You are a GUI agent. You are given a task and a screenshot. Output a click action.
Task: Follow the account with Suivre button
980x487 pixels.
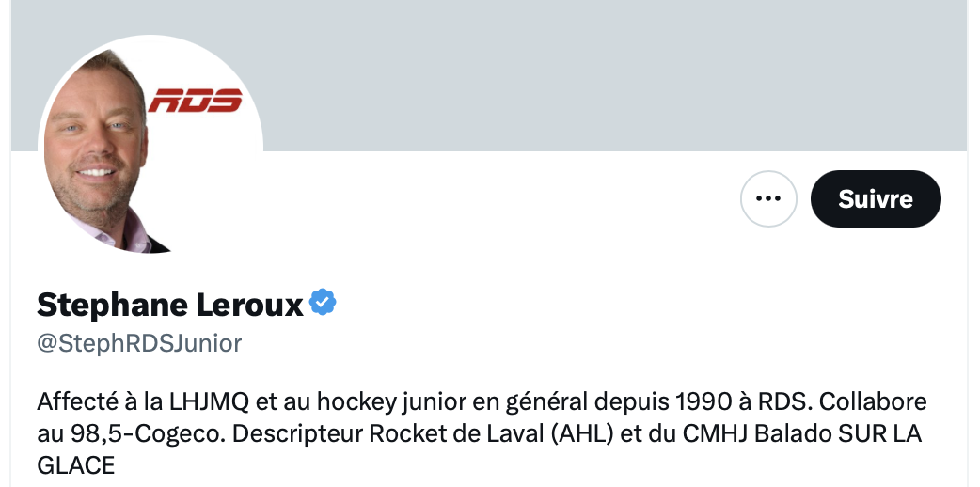coord(876,198)
